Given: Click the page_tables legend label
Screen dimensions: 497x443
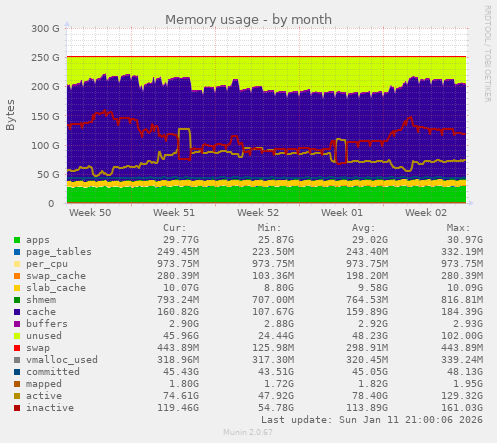Looking at the screenshot, I should tap(59, 252).
